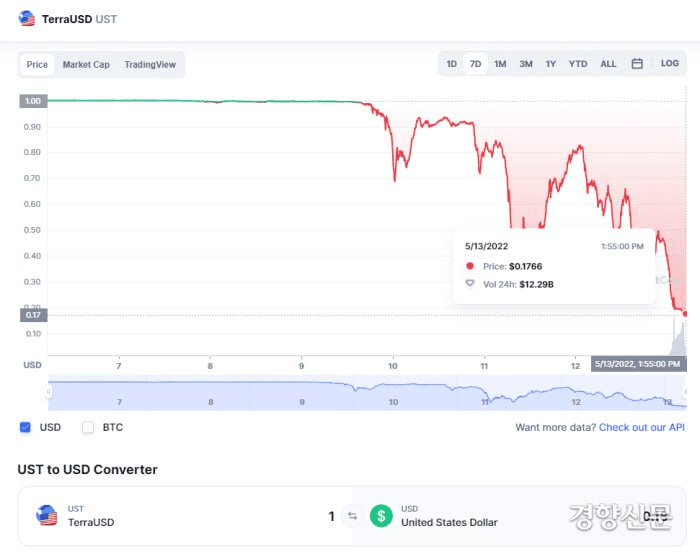Swap the UST and USD converter direction
700x554 pixels.
point(352,516)
